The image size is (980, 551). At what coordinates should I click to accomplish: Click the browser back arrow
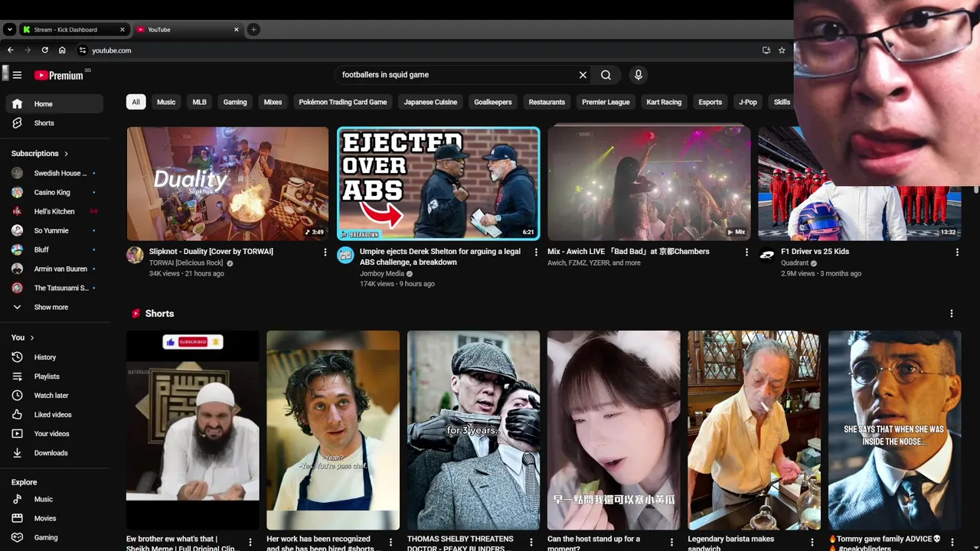click(10, 51)
